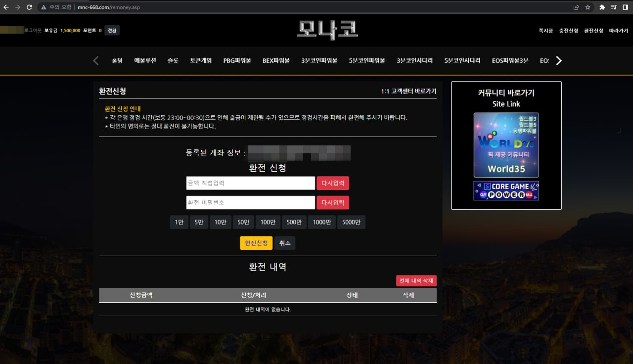
Task: Select the 500만 amount button
Action: coord(294,223)
